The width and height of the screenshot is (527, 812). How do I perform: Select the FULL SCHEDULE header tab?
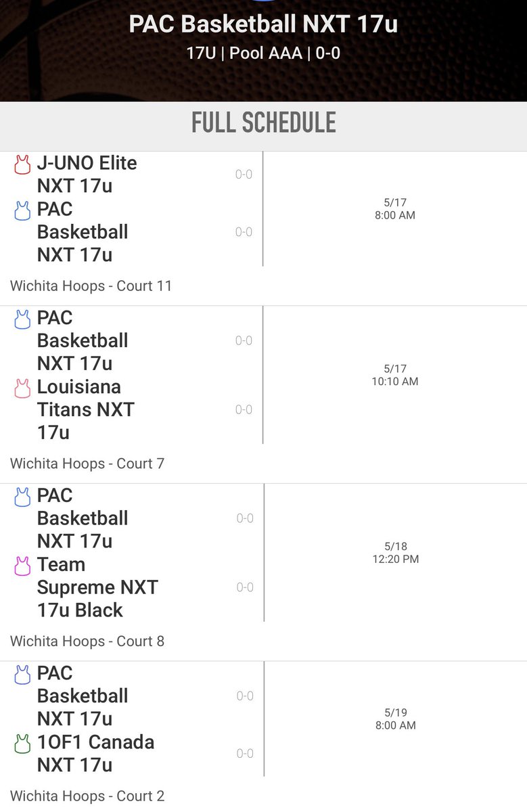tap(264, 122)
